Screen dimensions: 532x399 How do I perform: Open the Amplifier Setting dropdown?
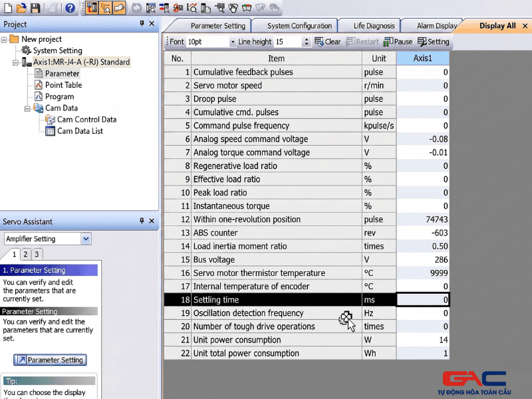pyautogui.click(x=86, y=239)
